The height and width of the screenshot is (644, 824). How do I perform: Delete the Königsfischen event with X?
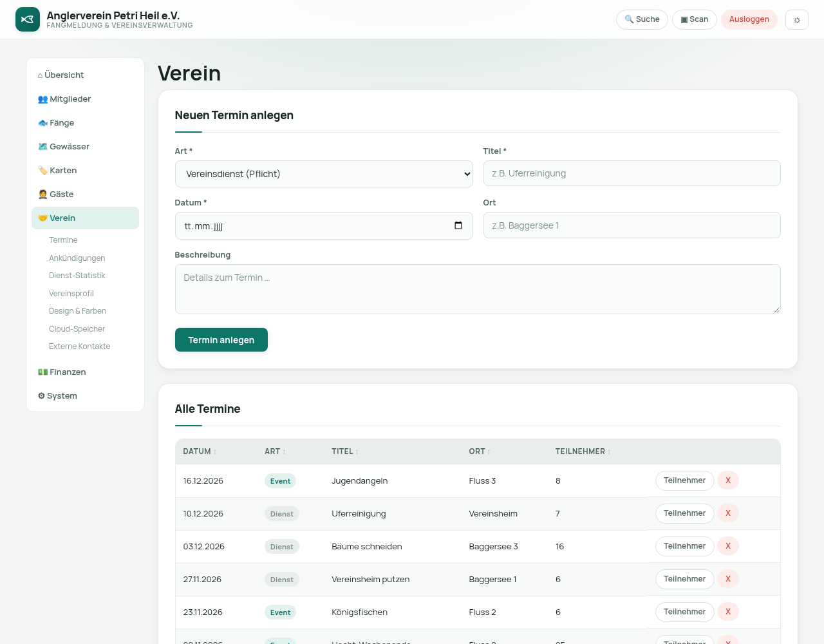(x=728, y=612)
